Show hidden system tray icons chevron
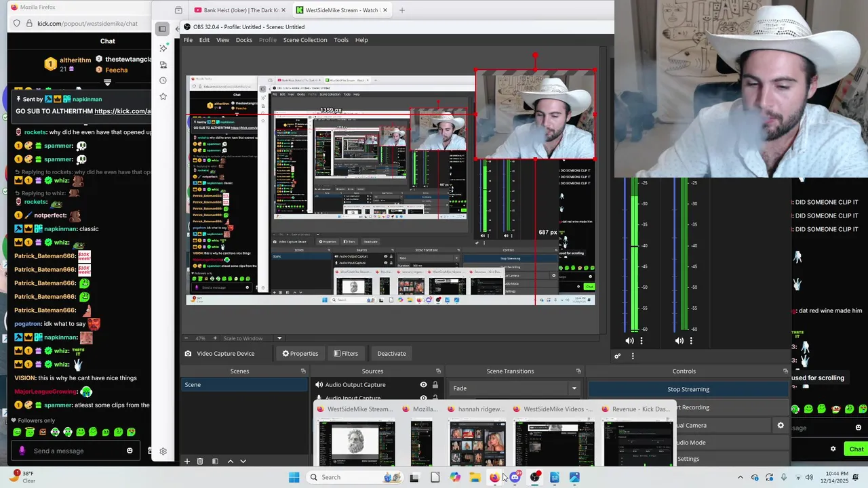The width and height of the screenshot is (868, 488). 740,477
